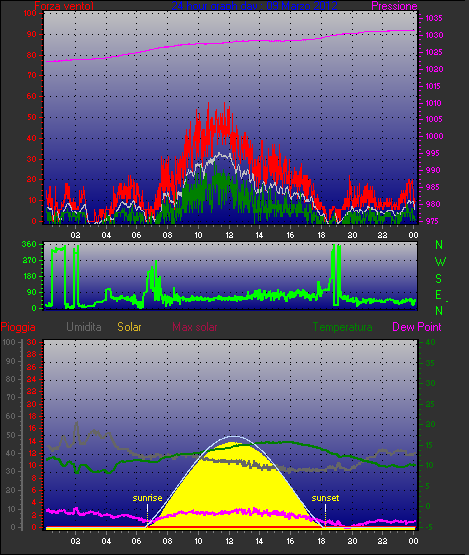Click the "sunrise" marker on solar chart
The height and width of the screenshot is (555, 469).
point(147,498)
